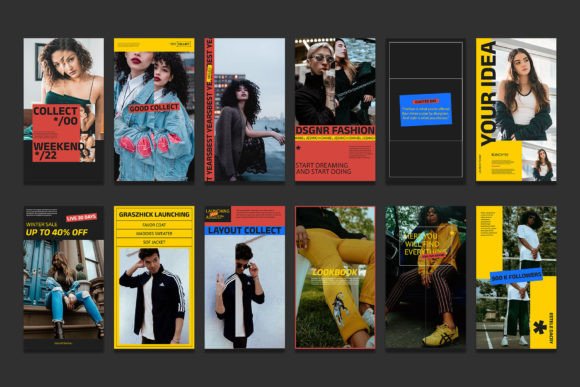Select the denim jacket GOOD COLLECT template
580x387 pixels.
154,110
